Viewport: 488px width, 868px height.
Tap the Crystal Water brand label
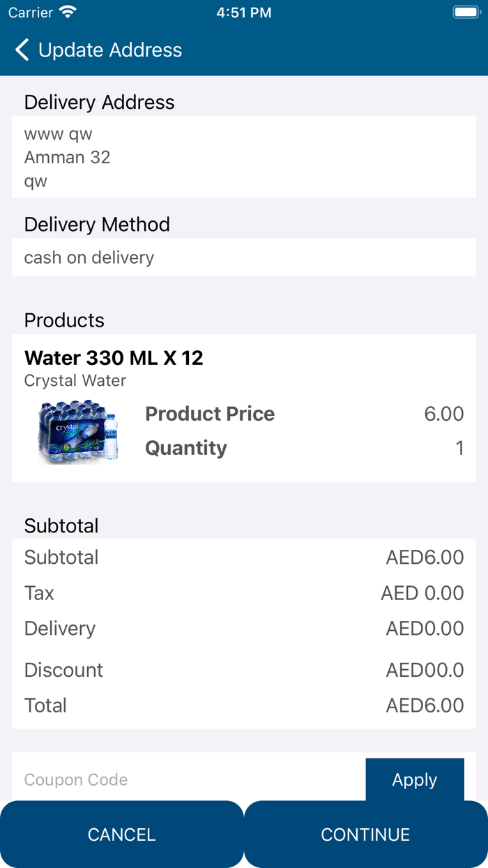click(x=75, y=381)
